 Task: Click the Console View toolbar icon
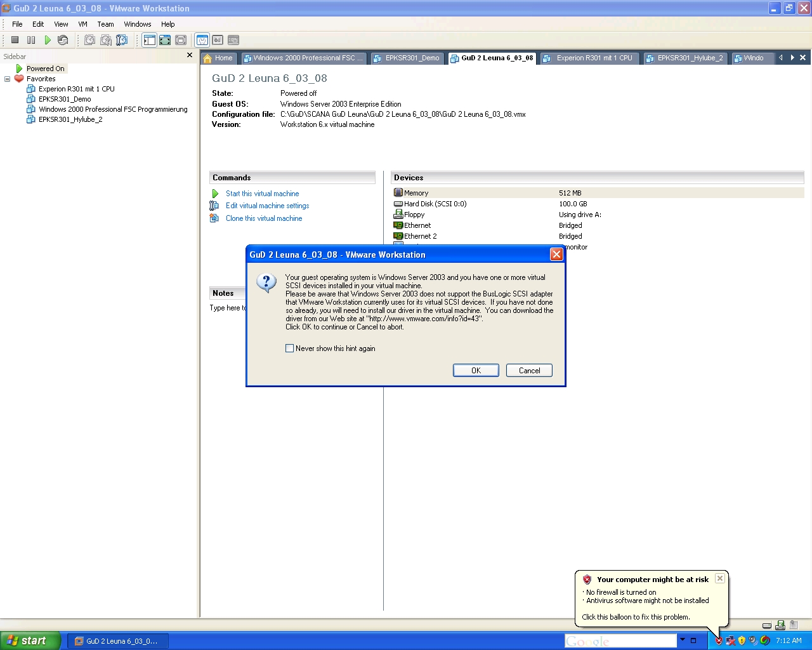tap(233, 40)
